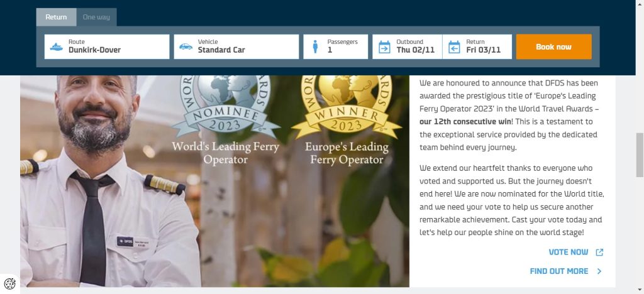Click the Return calendar arrow icon

coord(454,46)
